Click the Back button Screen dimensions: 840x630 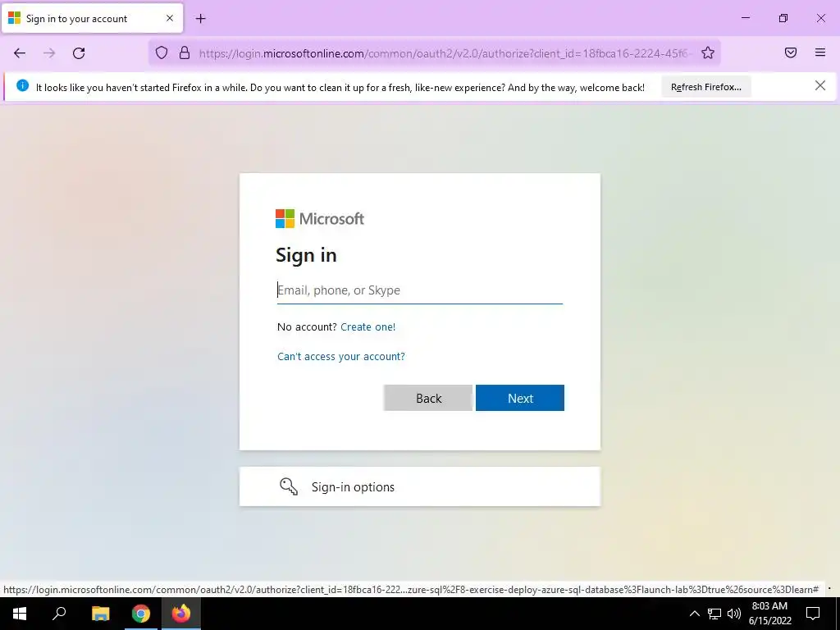point(428,398)
